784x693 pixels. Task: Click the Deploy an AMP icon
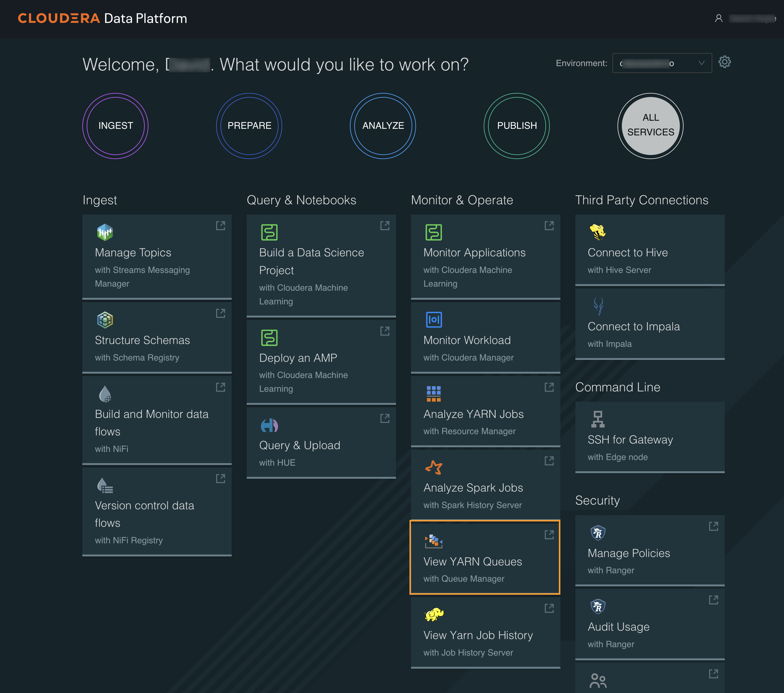point(269,337)
